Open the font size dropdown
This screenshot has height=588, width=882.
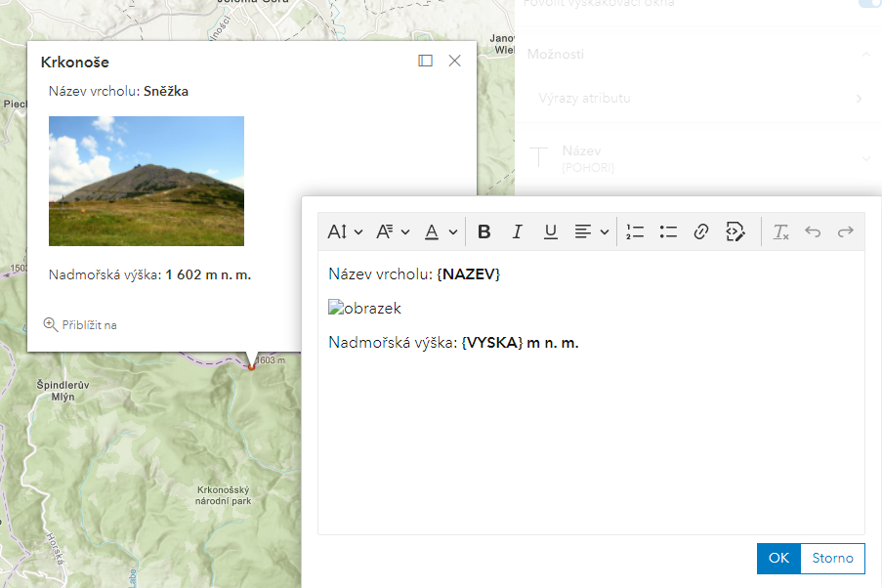pos(345,231)
